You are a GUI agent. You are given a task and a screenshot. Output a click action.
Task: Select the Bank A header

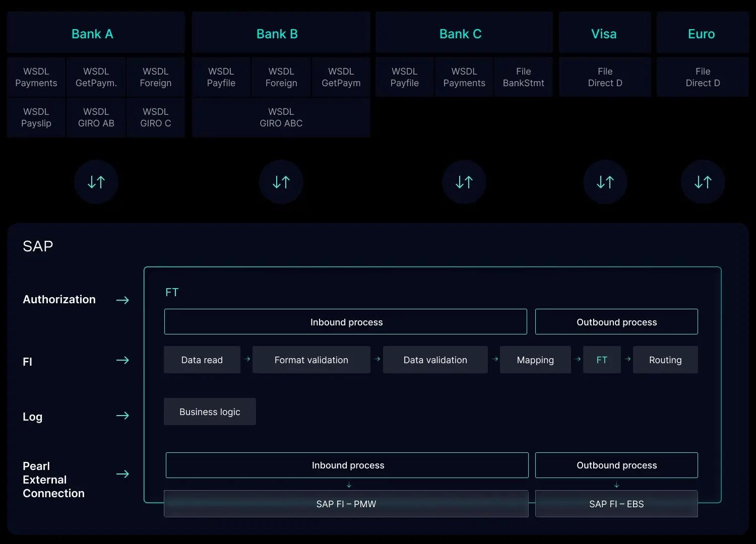click(x=96, y=32)
